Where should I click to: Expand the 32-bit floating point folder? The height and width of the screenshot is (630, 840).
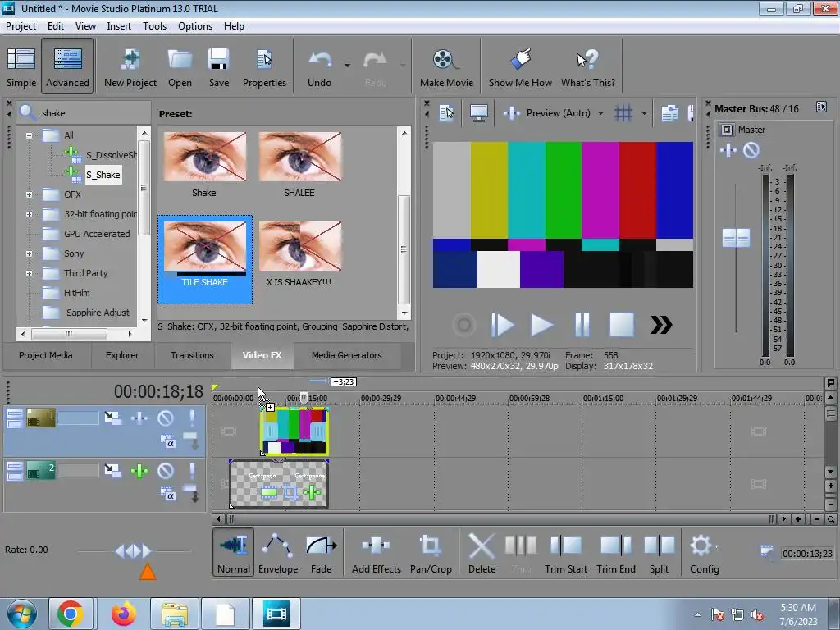[x=29, y=214]
